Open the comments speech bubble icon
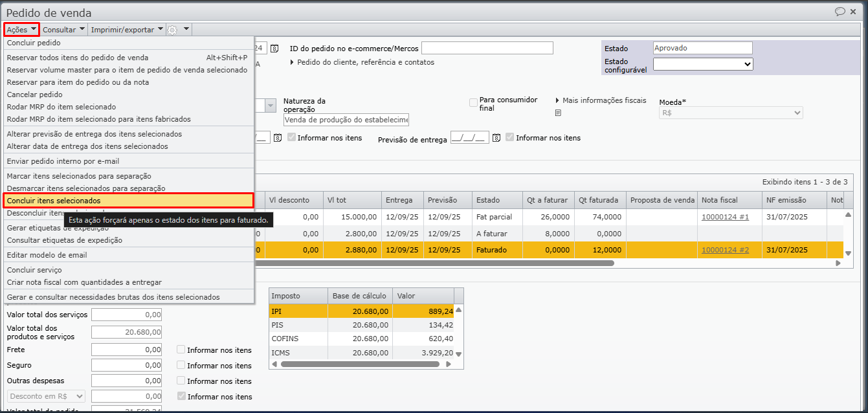Screen dimensions: 868x413 pyautogui.click(x=840, y=12)
